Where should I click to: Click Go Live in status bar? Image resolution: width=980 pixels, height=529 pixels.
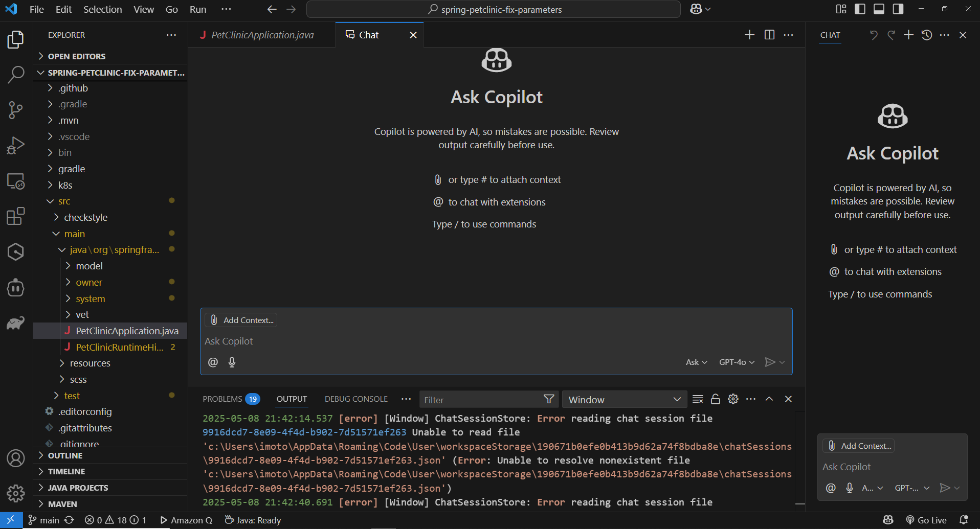(x=926, y=520)
